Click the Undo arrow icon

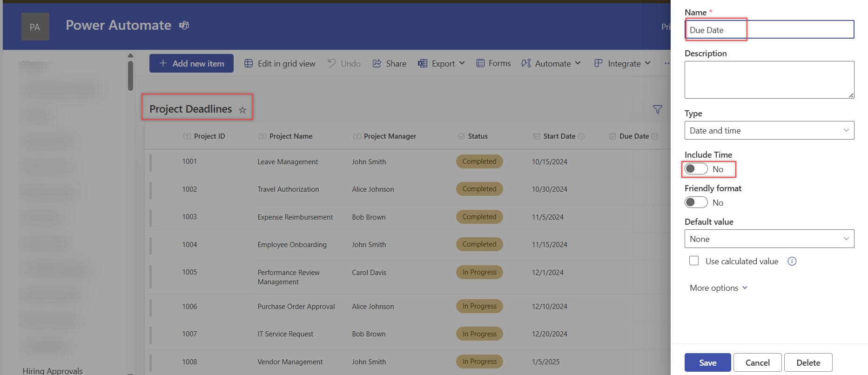[x=332, y=63]
